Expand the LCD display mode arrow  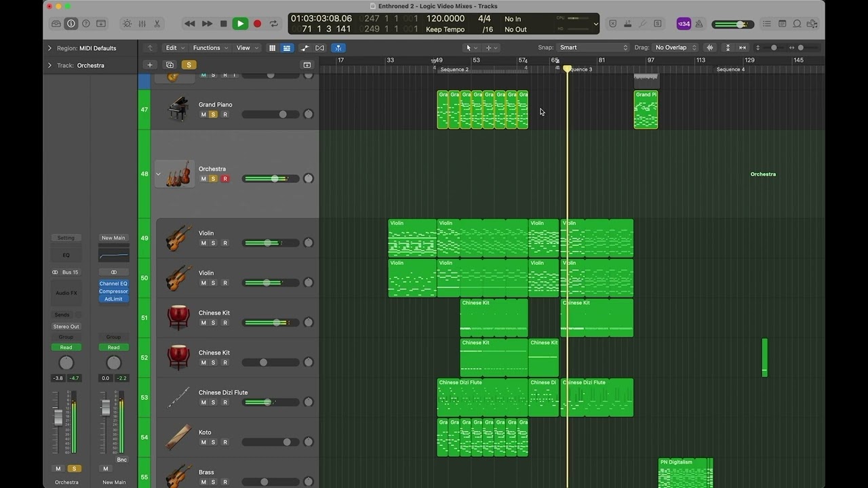595,24
